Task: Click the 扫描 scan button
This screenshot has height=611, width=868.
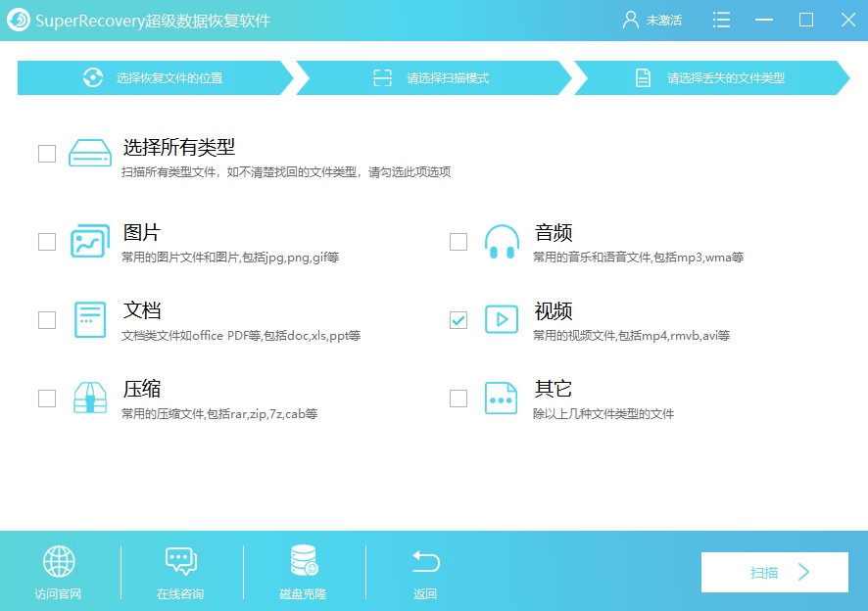Action: coord(774,572)
